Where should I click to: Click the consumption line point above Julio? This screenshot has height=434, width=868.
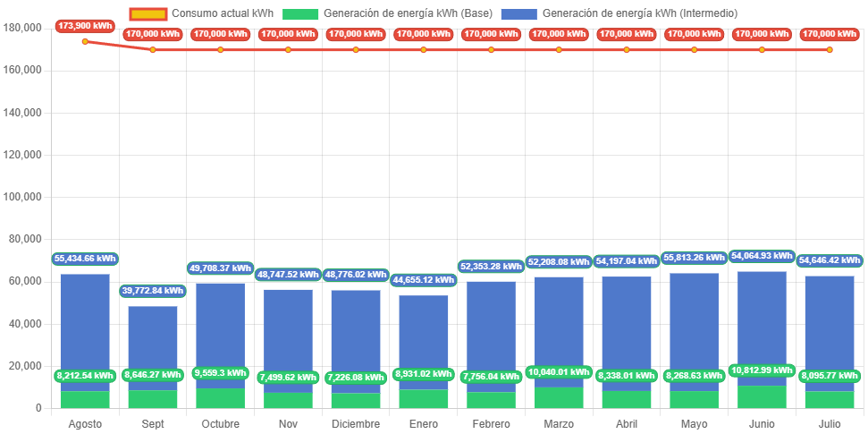(x=830, y=50)
